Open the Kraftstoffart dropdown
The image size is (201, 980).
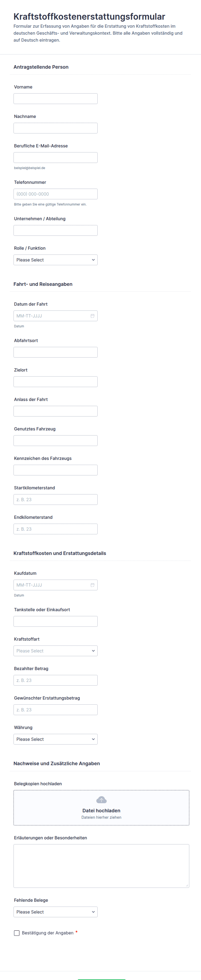[56, 650]
